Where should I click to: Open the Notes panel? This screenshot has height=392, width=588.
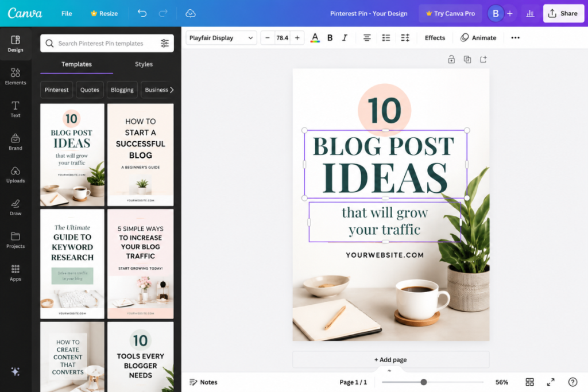click(x=204, y=382)
